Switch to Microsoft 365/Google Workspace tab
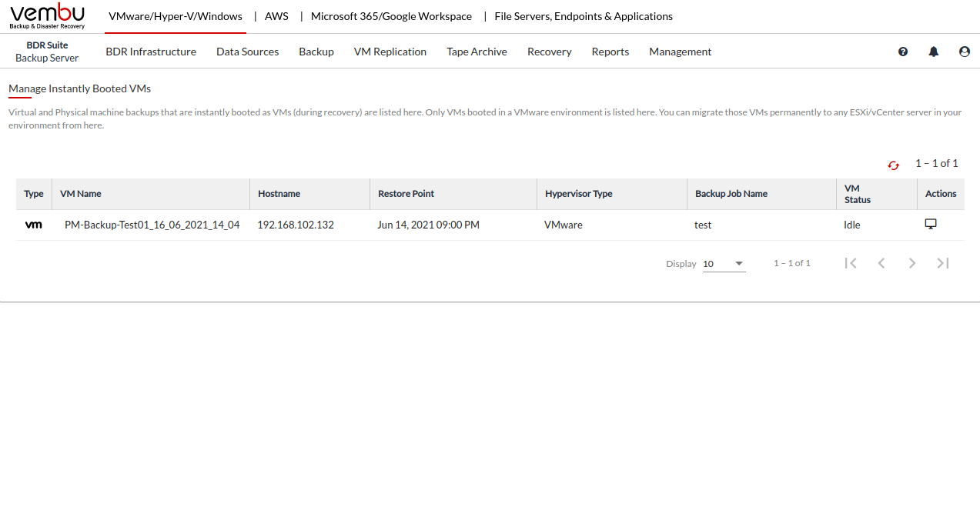Image resolution: width=980 pixels, height=507 pixels. coord(391,16)
